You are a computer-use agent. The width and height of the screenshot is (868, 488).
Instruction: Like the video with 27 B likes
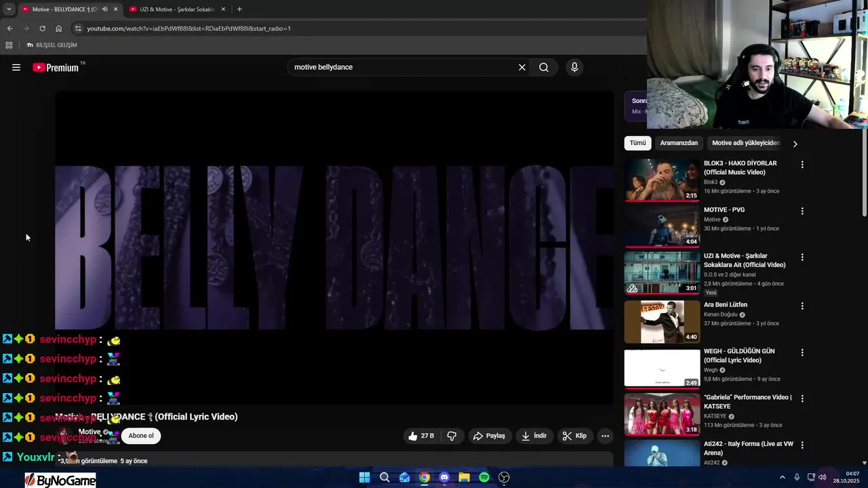pos(421,436)
